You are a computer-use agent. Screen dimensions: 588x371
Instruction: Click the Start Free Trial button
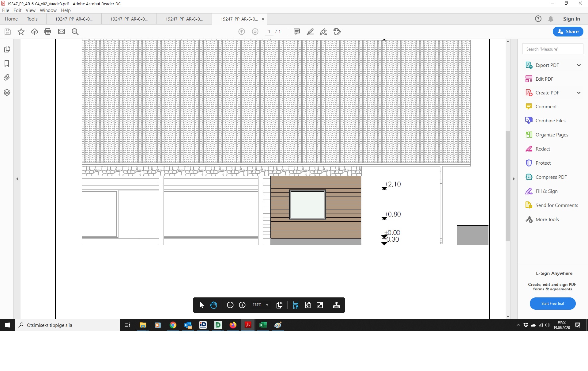tap(552, 304)
